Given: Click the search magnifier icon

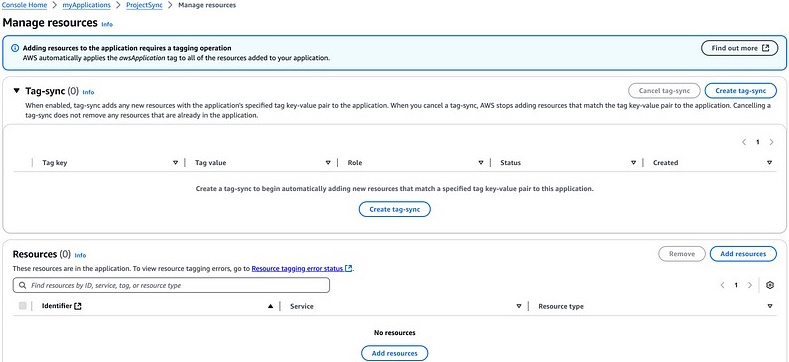Looking at the screenshot, I should 22,285.
